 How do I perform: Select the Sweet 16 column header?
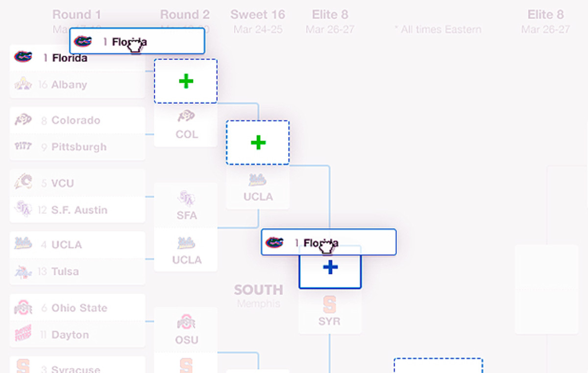[258, 14]
